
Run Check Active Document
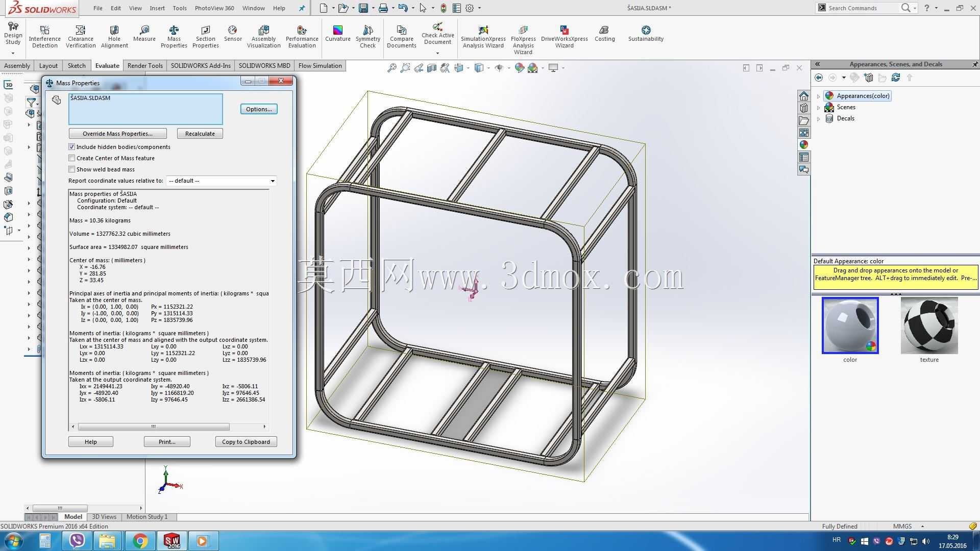438,33
